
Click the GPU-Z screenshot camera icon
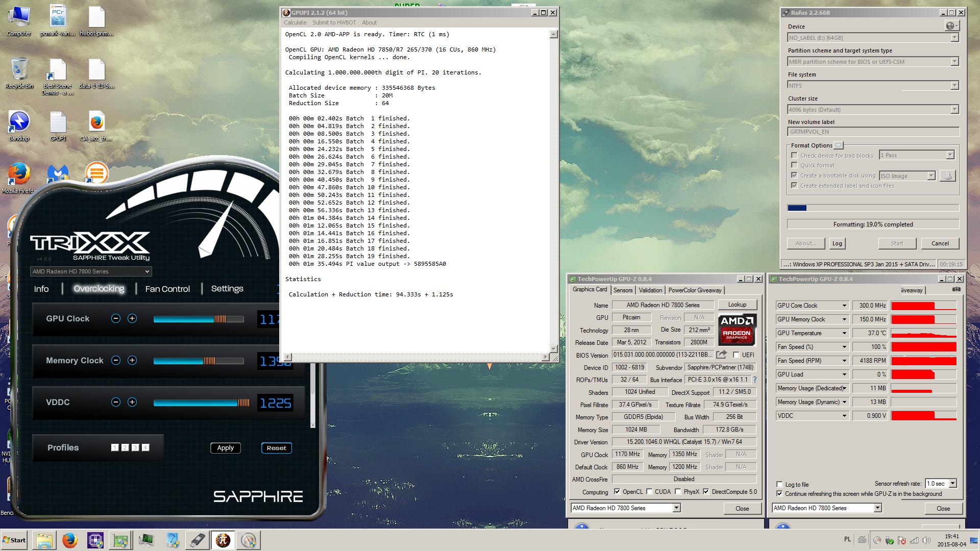[956, 289]
